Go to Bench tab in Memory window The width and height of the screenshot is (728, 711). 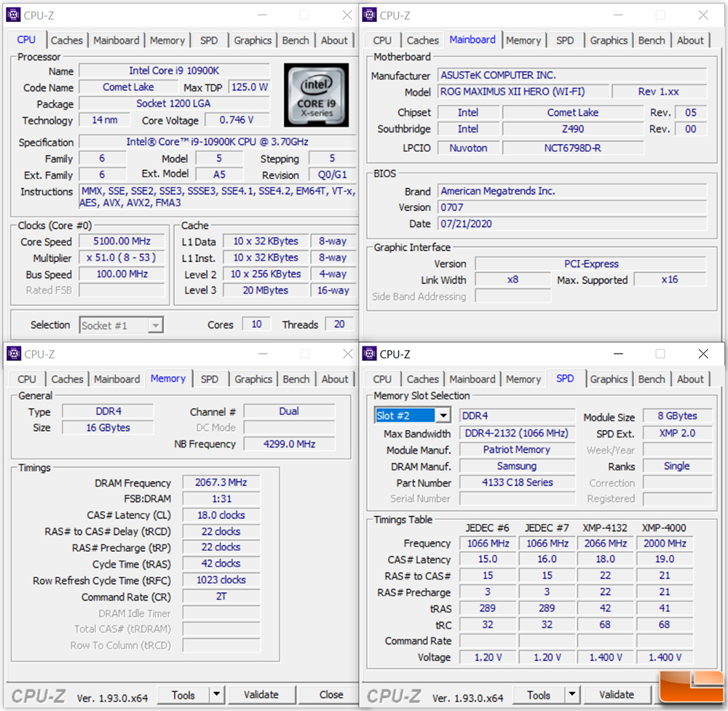pyautogui.click(x=296, y=379)
